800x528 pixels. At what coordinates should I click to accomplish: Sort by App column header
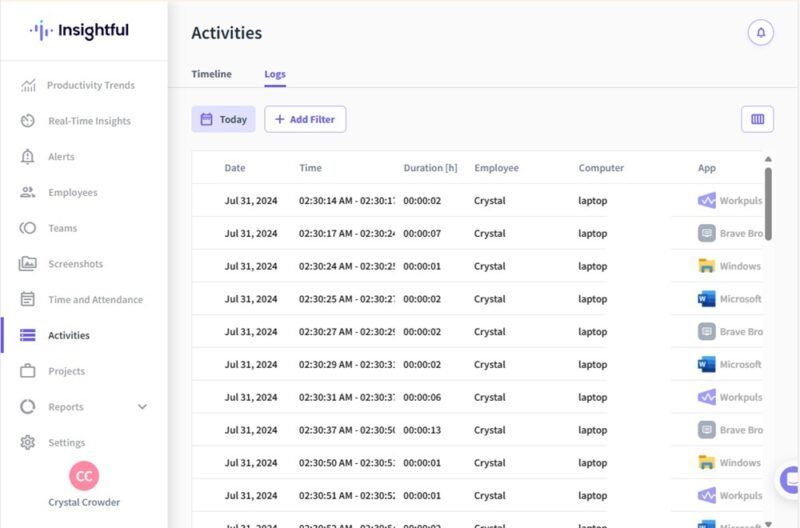tap(707, 168)
